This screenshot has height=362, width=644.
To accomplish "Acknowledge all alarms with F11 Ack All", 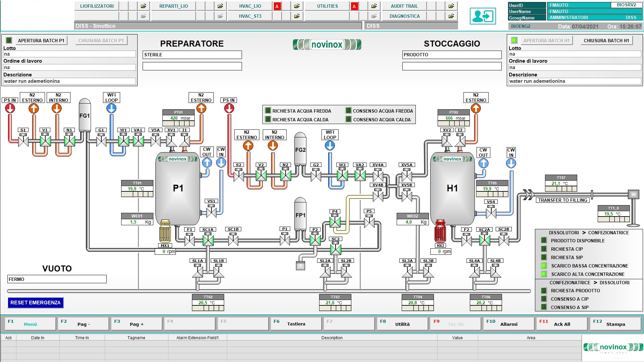I will click(562, 324).
